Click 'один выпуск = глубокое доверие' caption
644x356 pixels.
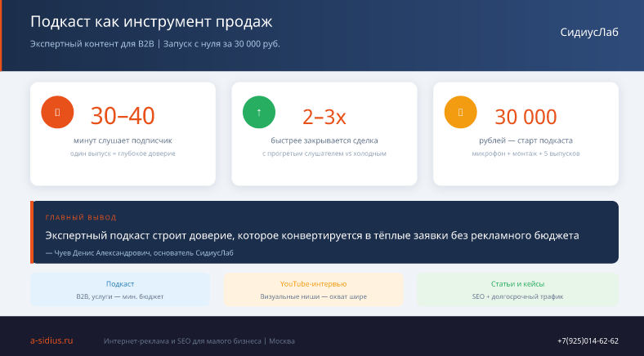(123, 154)
